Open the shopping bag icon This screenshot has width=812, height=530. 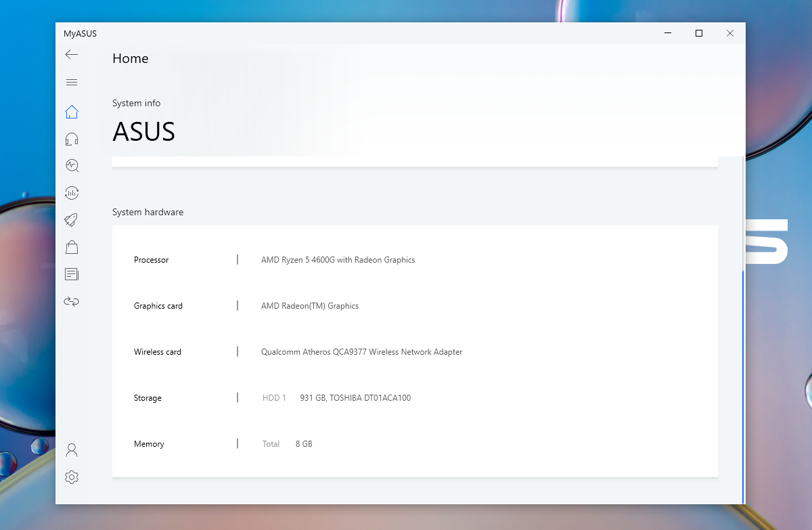pyautogui.click(x=72, y=247)
